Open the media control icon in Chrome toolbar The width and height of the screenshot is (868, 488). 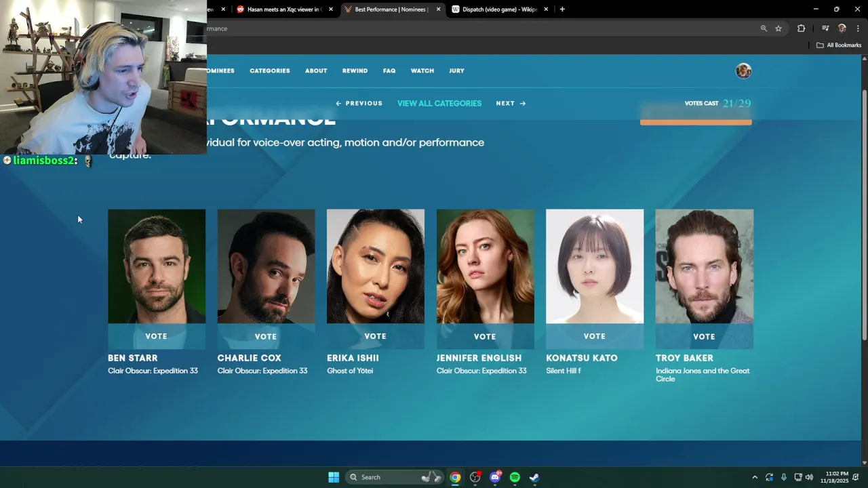[825, 28]
